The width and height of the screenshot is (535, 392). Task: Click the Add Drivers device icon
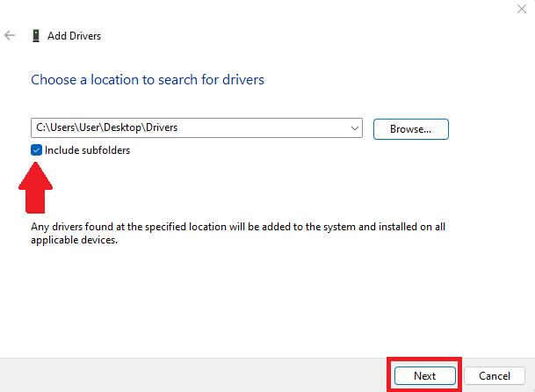[36, 35]
